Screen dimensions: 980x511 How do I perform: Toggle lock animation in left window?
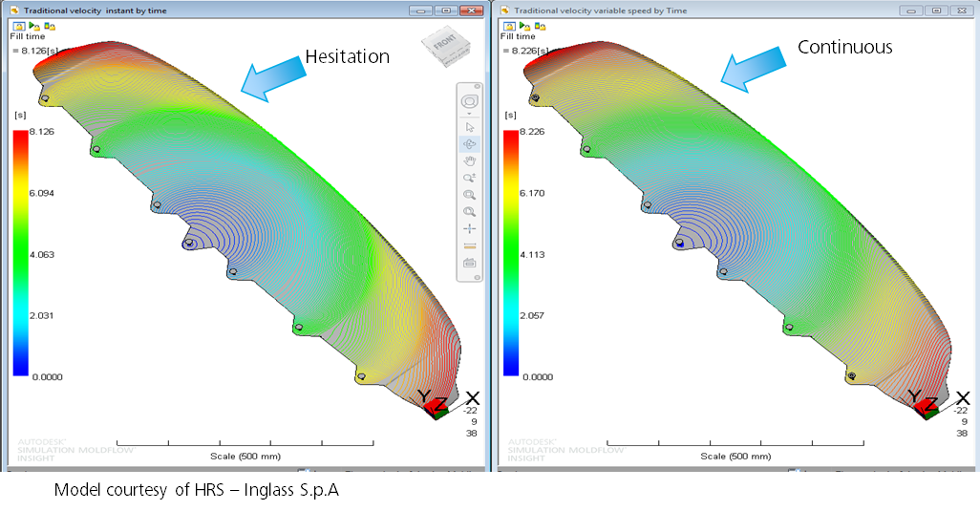[33, 26]
